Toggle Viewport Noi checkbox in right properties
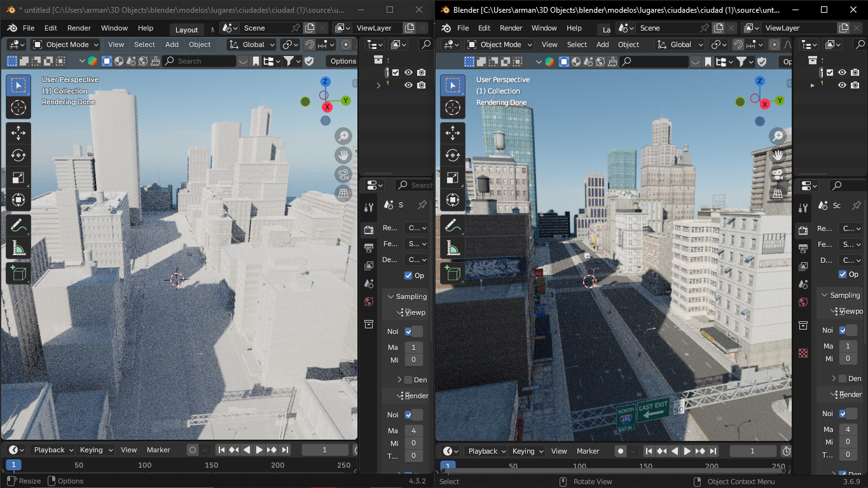Screen dimensions: 868x488 click(x=843, y=330)
